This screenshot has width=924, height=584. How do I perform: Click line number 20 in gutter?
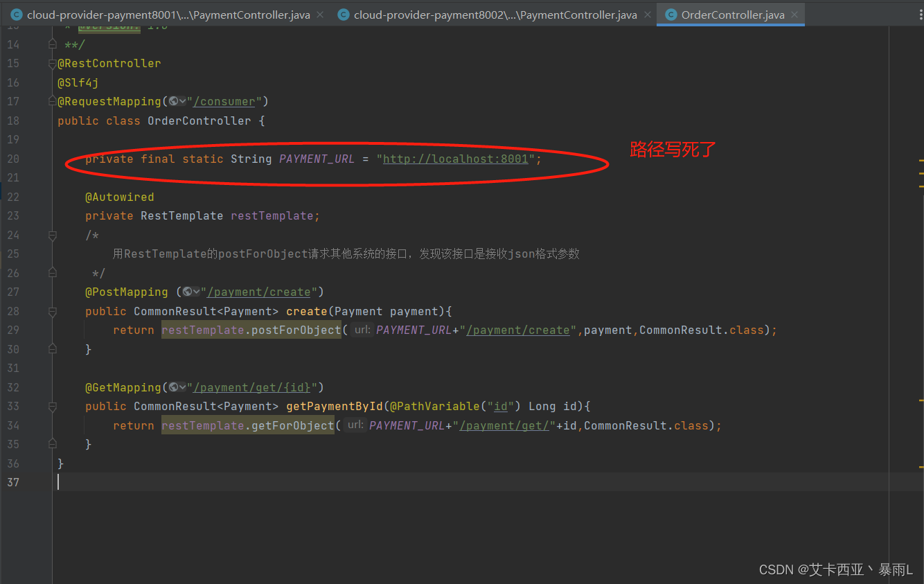coord(13,159)
